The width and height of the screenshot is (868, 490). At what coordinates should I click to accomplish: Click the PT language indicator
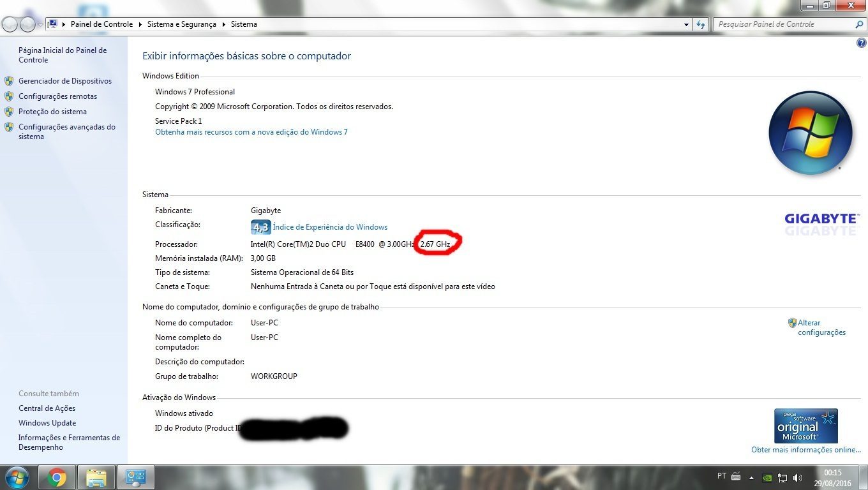click(x=722, y=476)
